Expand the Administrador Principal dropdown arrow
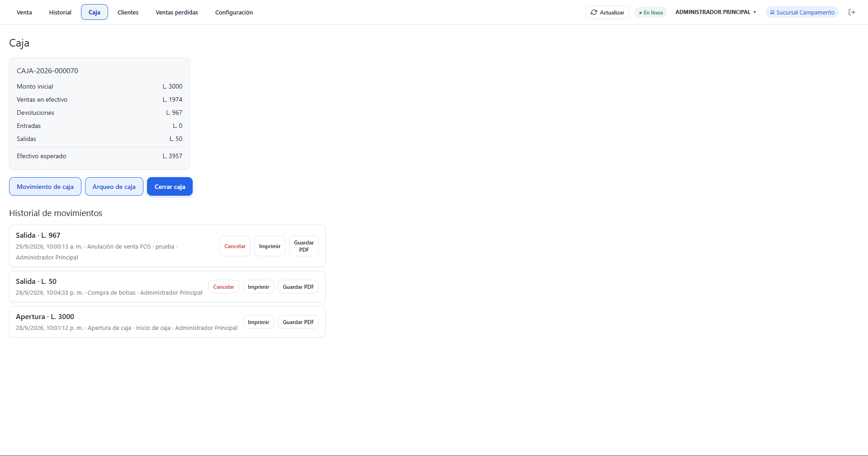Viewport: 868px width, 456px height. click(755, 12)
